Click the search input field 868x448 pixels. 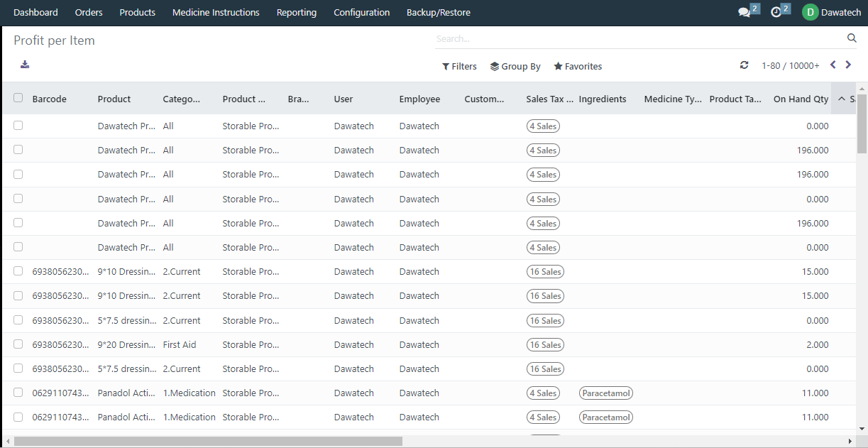(x=639, y=38)
